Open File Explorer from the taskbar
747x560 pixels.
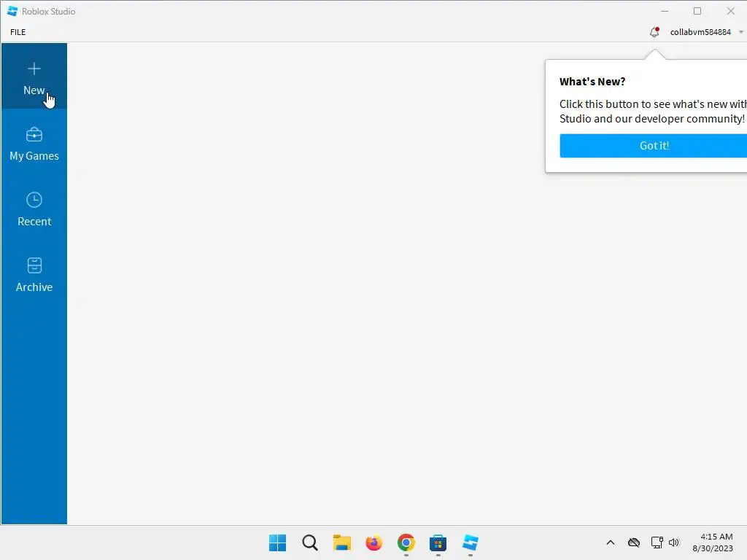(x=341, y=542)
